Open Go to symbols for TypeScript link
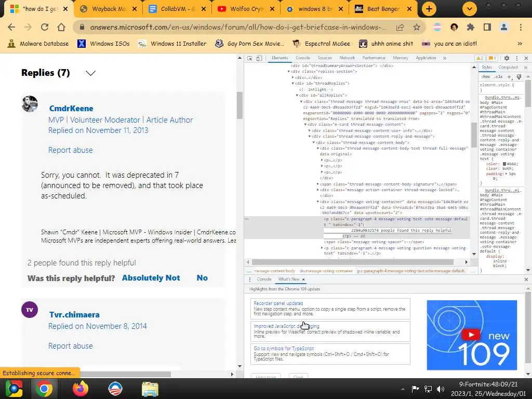Screen dimensions: 532x399 click(x=284, y=349)
